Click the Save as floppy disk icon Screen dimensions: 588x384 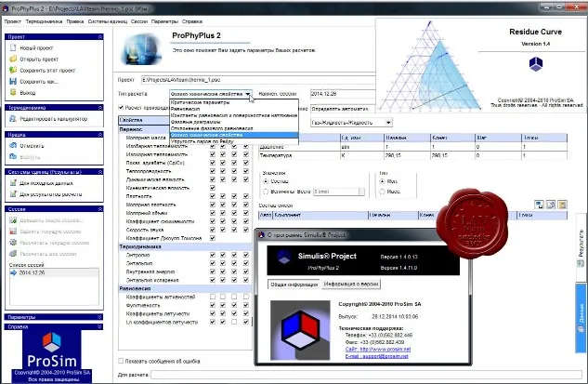click(x=13, y=81)
